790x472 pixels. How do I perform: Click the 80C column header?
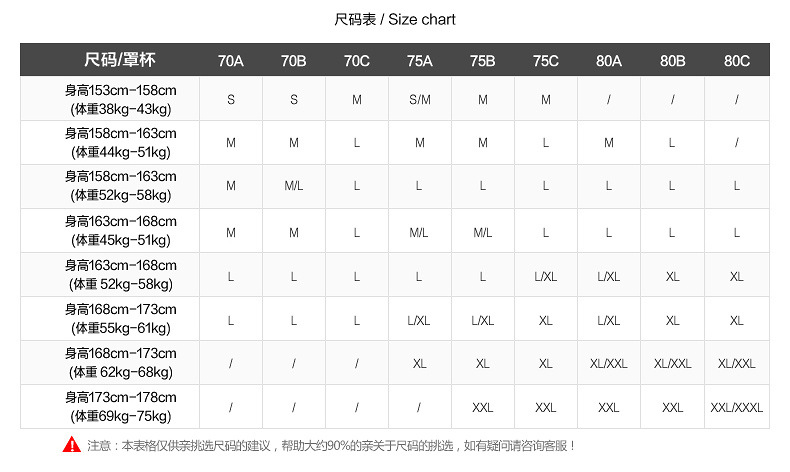coord(737,61)
